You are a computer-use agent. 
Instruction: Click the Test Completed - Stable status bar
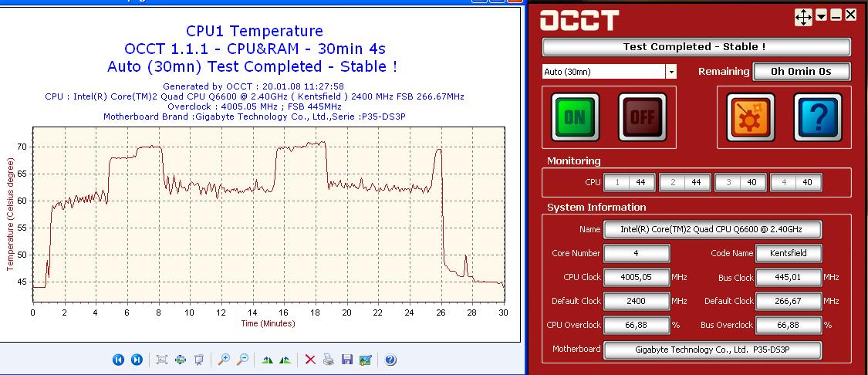pos(696,47)
